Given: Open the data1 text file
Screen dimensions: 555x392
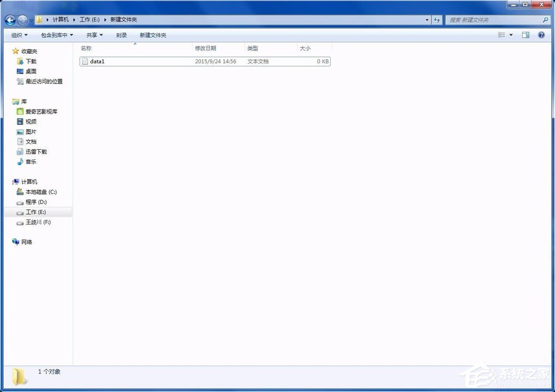Looking at the screenshot, I should pyautogui.click(x=98, y=61).
